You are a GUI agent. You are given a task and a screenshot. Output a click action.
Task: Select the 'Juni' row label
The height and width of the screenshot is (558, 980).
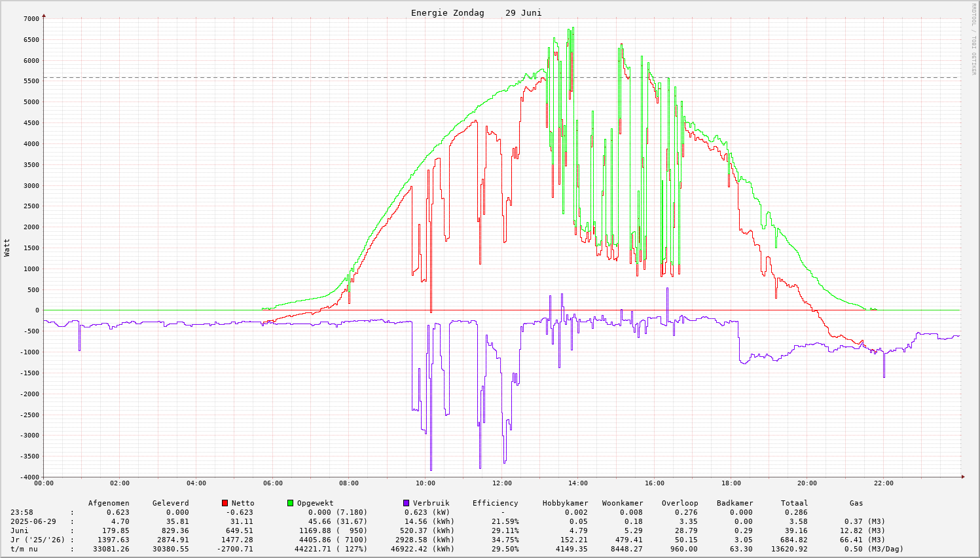coord(20,531)
